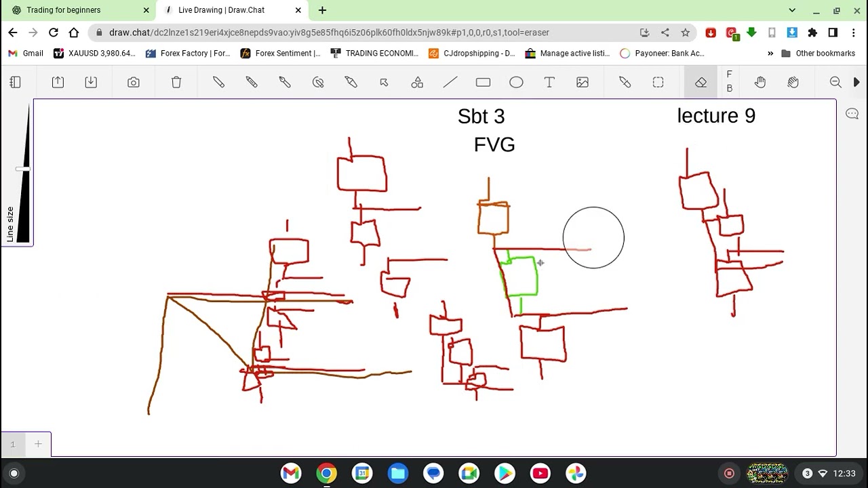The height and width of the screenshot is (488, 868).
Task: Add a new page with plus
Action: pos(38,444)
